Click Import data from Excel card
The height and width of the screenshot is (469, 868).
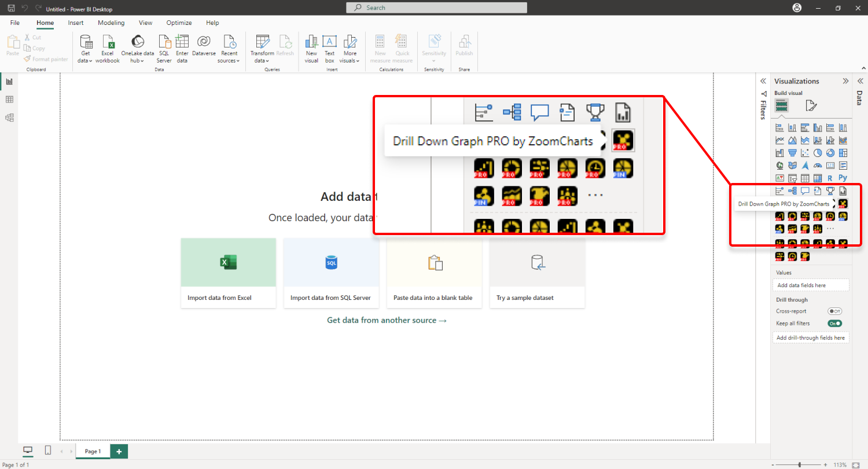point(228,273)
